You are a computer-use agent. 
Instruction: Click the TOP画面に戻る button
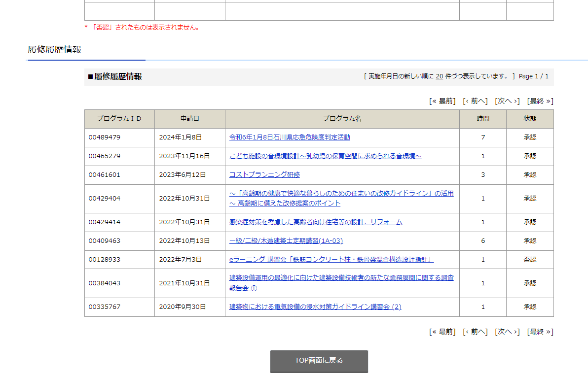pyautogui.click(x=319, y=361)
